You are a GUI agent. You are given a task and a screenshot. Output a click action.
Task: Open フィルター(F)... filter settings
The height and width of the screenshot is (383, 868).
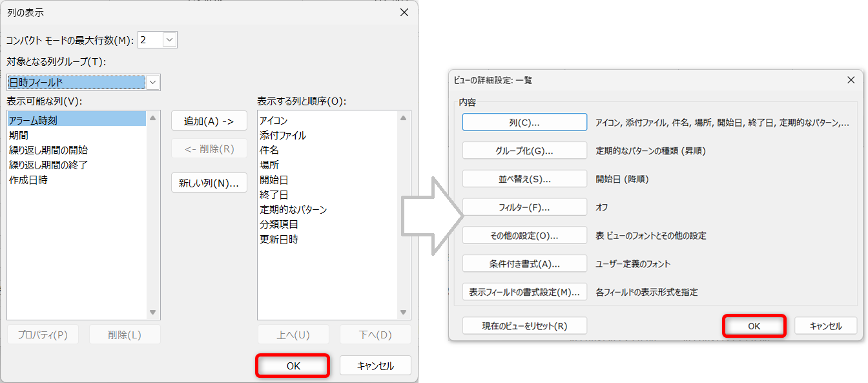click(524, 207)
